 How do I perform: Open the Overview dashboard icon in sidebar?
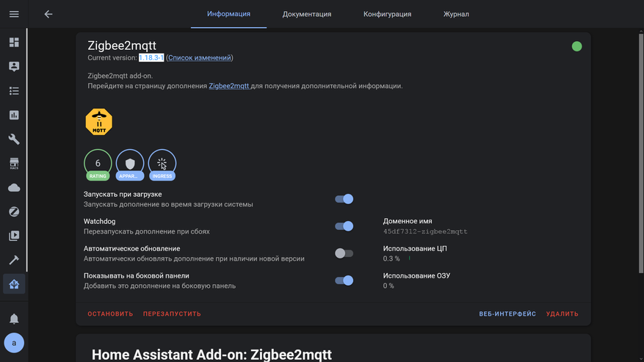14,43
